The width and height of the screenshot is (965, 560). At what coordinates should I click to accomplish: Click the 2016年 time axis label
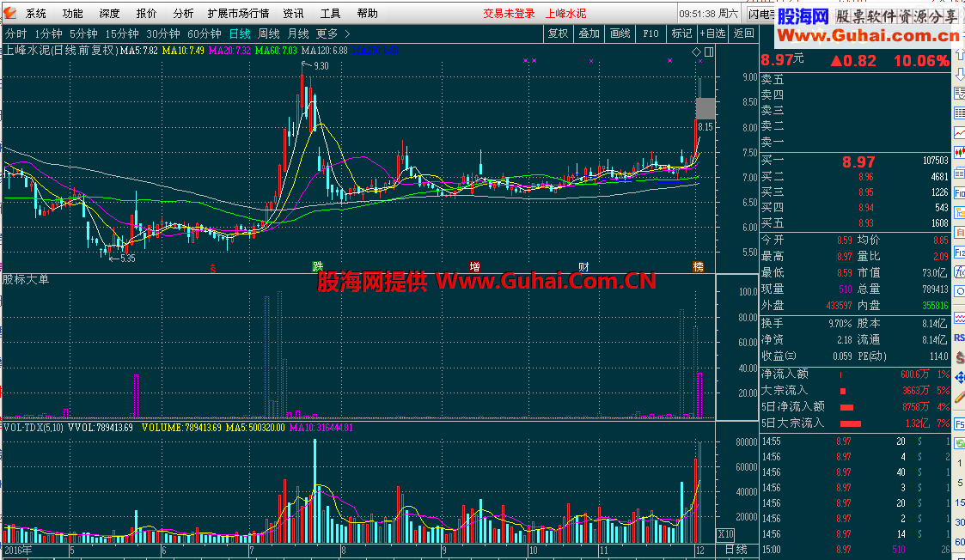tap(18, 550)
